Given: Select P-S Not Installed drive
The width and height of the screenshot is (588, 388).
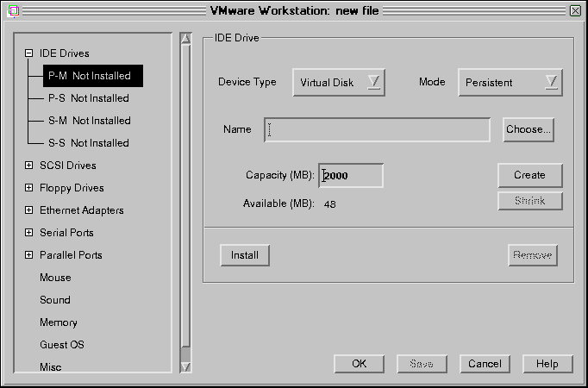Looking at the screenshot, I should click(x=89, y=98).
